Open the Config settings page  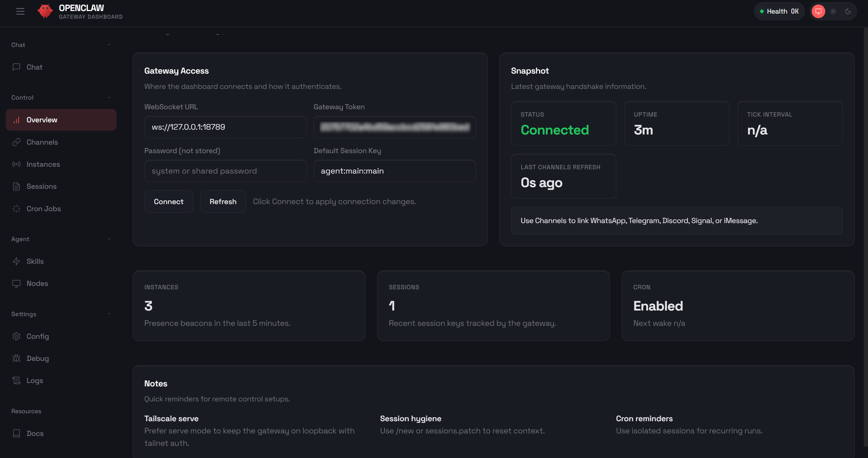[38, 336]
